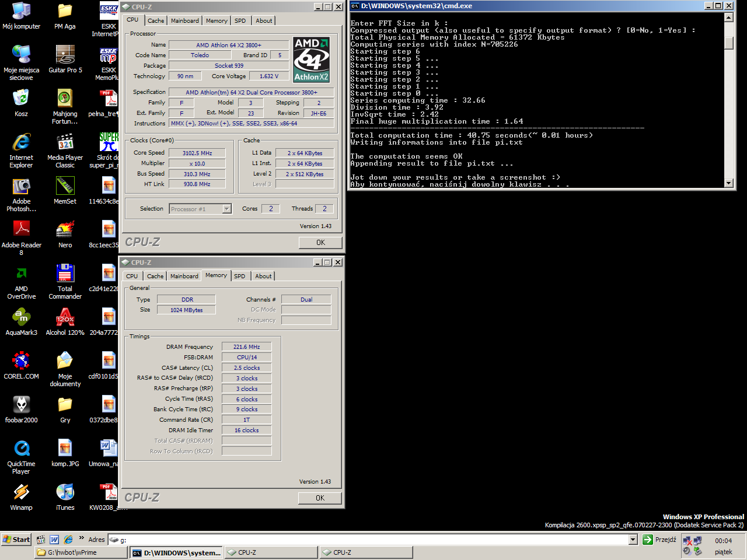Launch Winamp desktop icon

pyautogui.click(x=21, y=497)
